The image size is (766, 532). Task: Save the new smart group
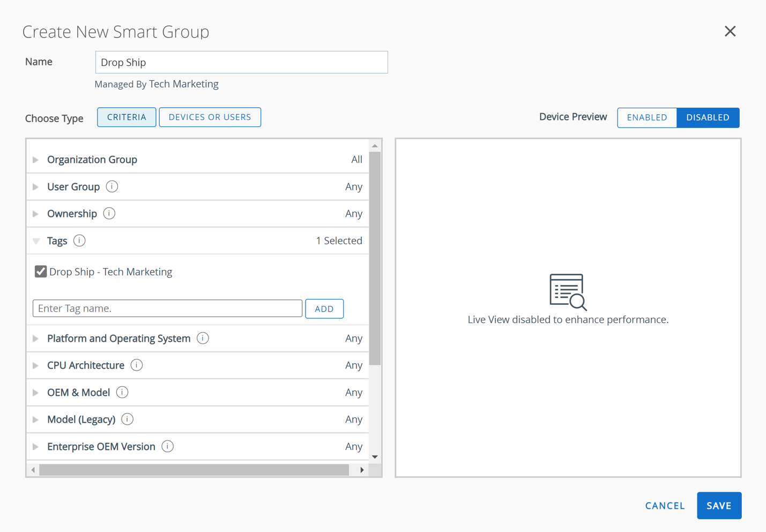719,505
